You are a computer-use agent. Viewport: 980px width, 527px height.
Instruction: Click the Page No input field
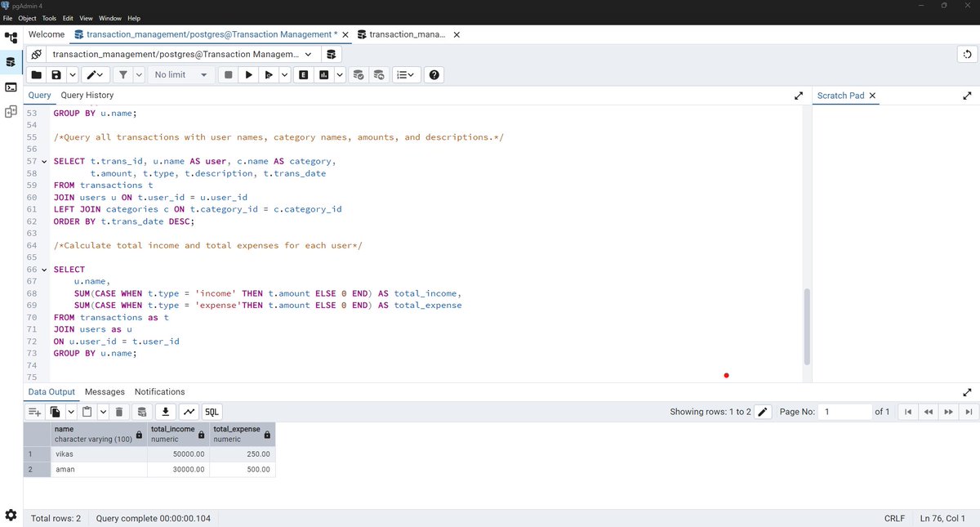(x=845, y=412)
